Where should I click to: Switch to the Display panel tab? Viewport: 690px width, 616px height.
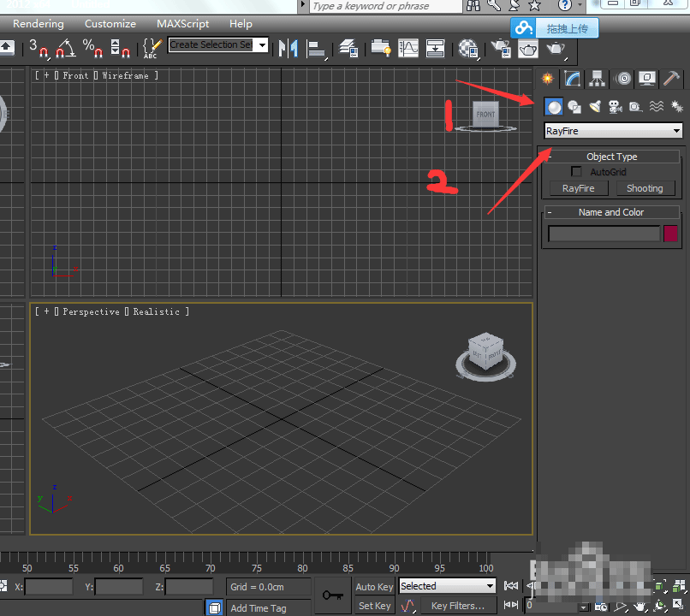647,79
